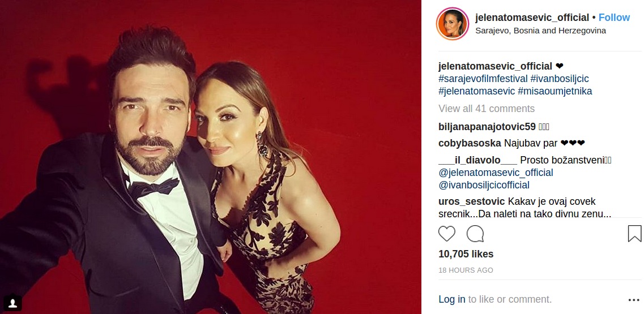The image size is (644, 314).
Task: Open the #jelenatomasevic hashtag
Action: [x=476, y=91]
